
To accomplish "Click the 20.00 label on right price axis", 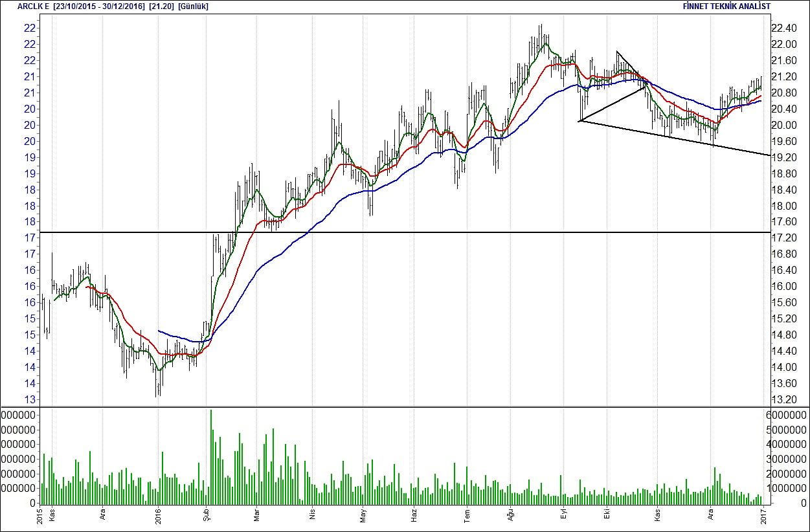I will coord(784,126).
